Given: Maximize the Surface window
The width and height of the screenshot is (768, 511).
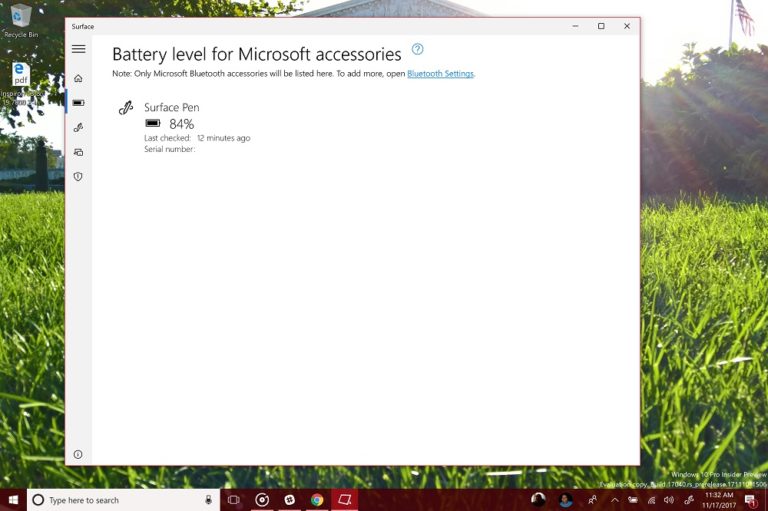Looking at the screenshot, I should 601,26.
